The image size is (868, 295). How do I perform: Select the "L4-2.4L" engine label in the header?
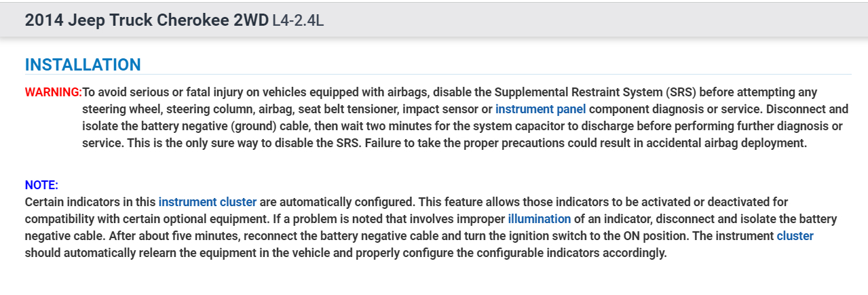tap(298, 20)
